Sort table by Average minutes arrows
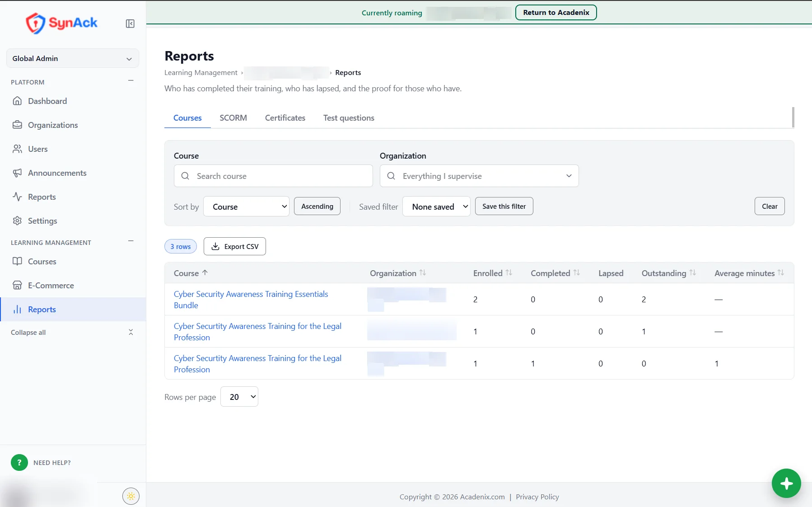Screen dimensions: 812x507 781,273
